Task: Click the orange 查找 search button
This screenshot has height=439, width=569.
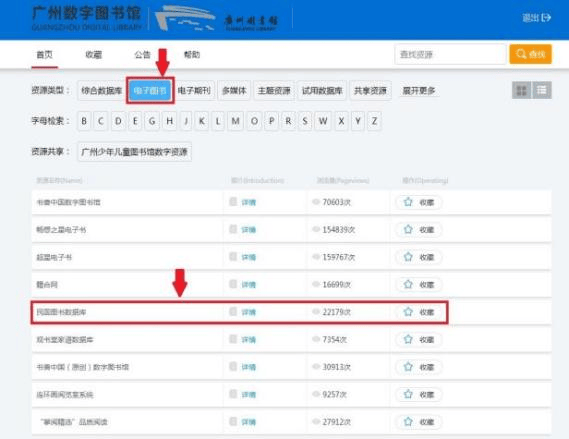Action: [x=531, y=54]
